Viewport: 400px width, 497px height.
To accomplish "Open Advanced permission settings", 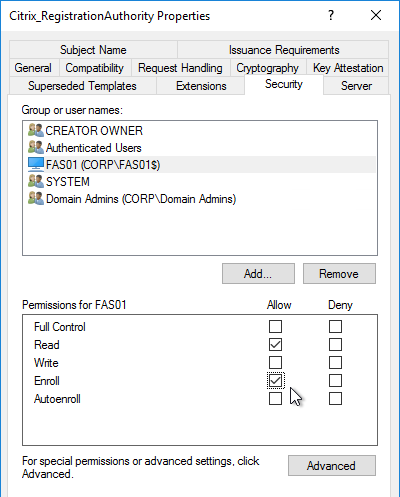I will [x=332, y=466].
